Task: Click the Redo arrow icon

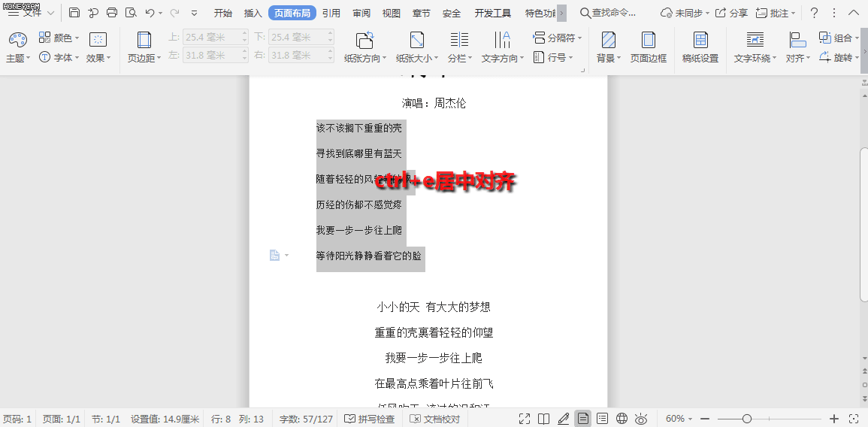Action: pos(174,13)
